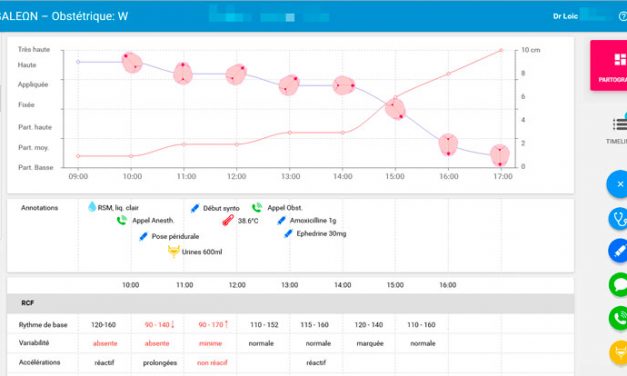The width and height of the screenshot is (627, 376).
Task: Click the green chat message button
Action: click(619, 284)
